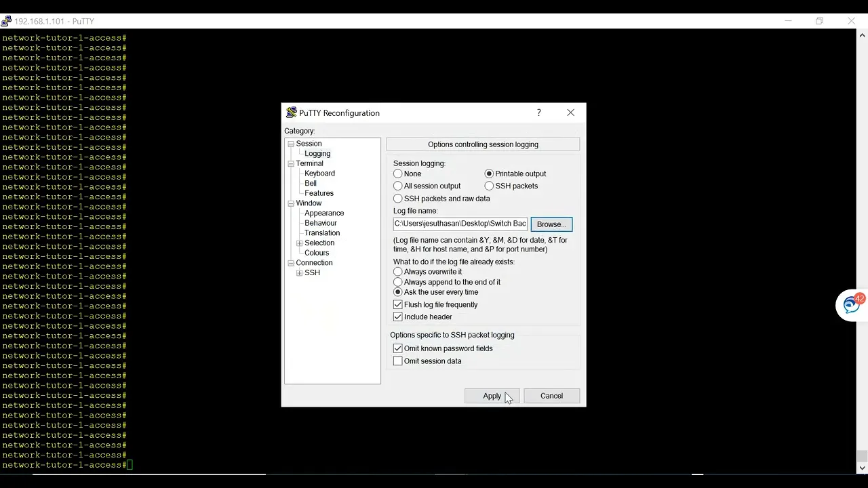Expand the Selection tree node
868x488 pixels.
tap(300, 243)
